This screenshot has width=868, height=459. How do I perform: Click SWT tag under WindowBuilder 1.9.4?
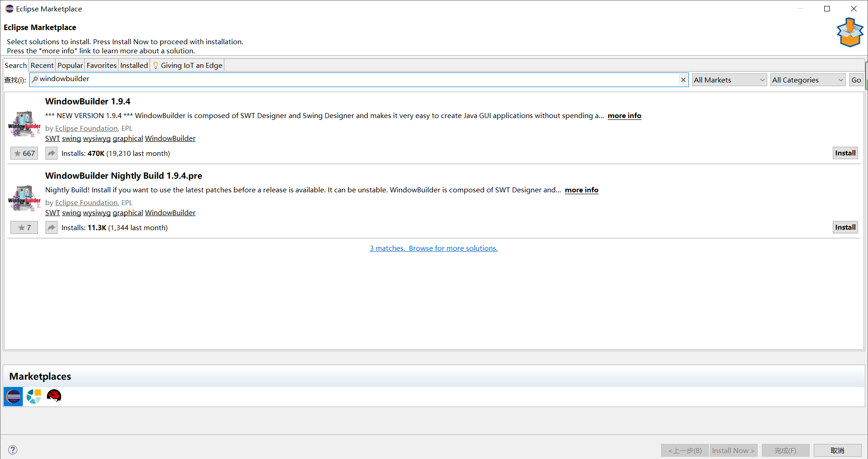tap(52, 139)
